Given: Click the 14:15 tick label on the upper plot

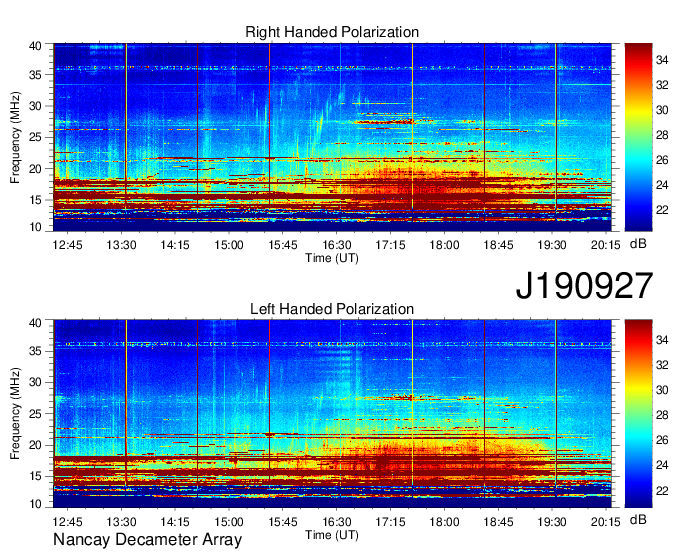Looking at the screenshot, I should pyautogui.click(x=175, y=245).
